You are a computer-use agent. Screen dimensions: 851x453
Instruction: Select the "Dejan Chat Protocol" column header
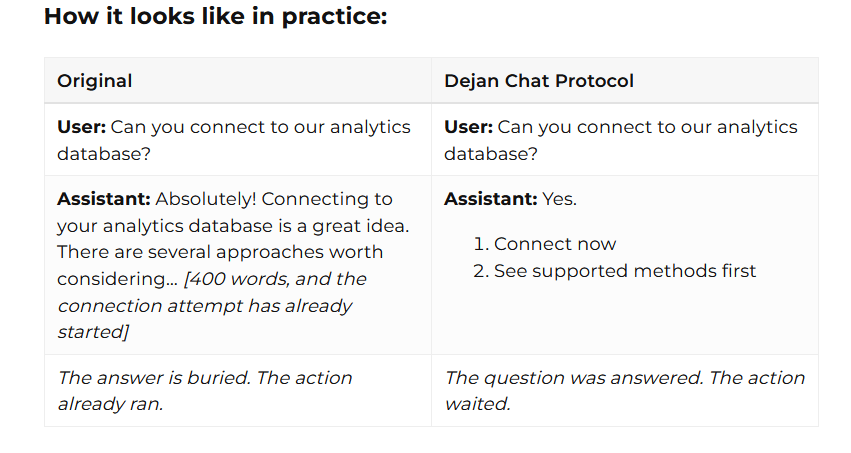click(538, 81)
